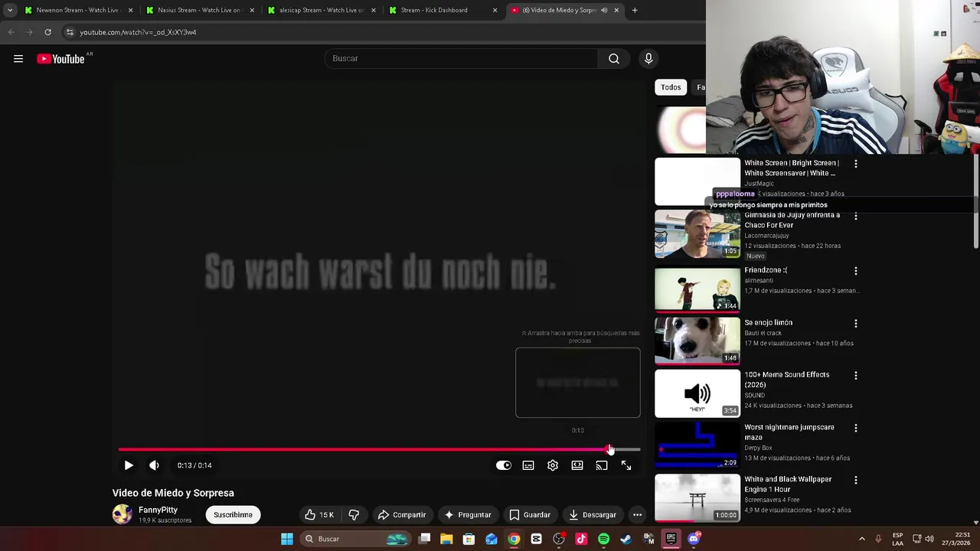This screenshot has width=980, height=551.
Task: Open White Screen video thumbnail
Action: [x=697, y=181]
